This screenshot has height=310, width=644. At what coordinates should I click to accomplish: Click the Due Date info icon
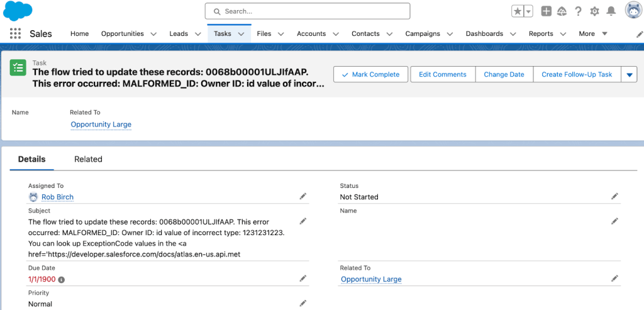62,279
